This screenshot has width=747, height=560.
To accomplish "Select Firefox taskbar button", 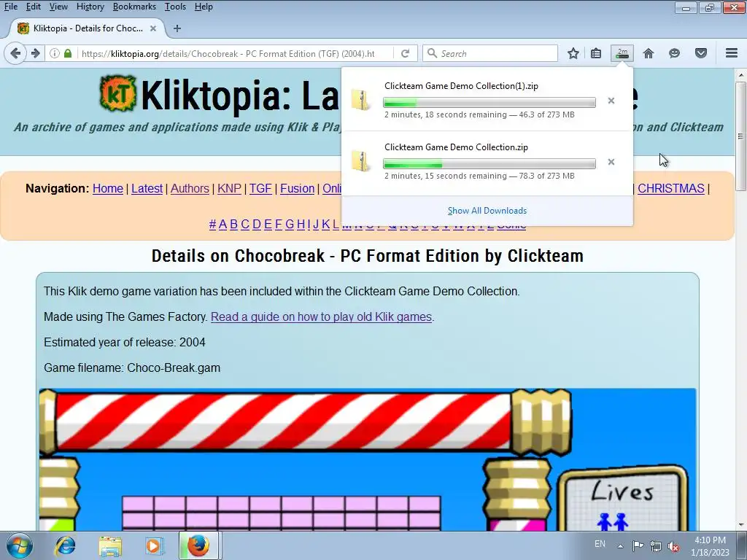I will click(x=198, y=545).
